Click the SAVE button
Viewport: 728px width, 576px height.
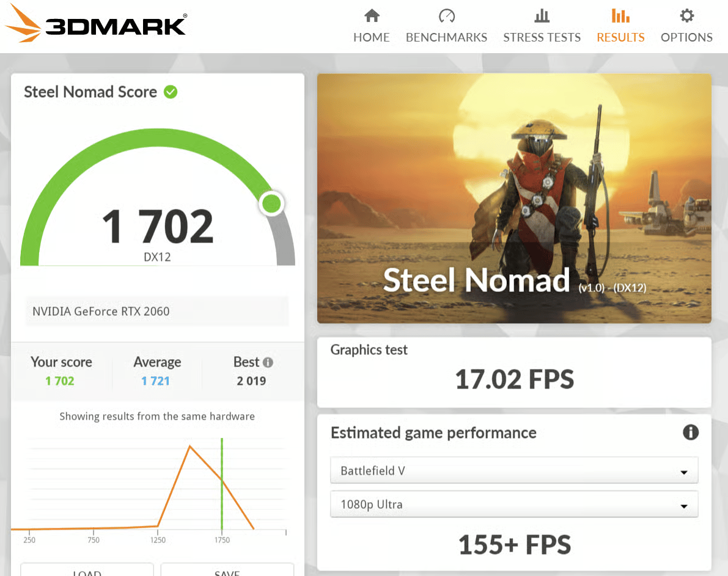pyautogui.click(x=227, y=570)
